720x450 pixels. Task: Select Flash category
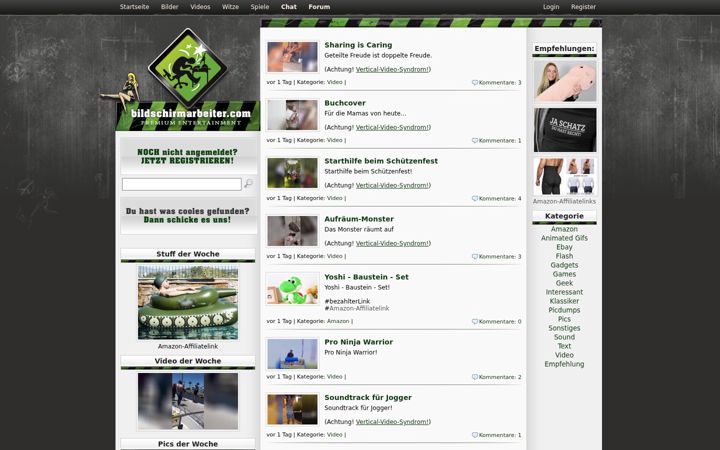coord(564,256)
